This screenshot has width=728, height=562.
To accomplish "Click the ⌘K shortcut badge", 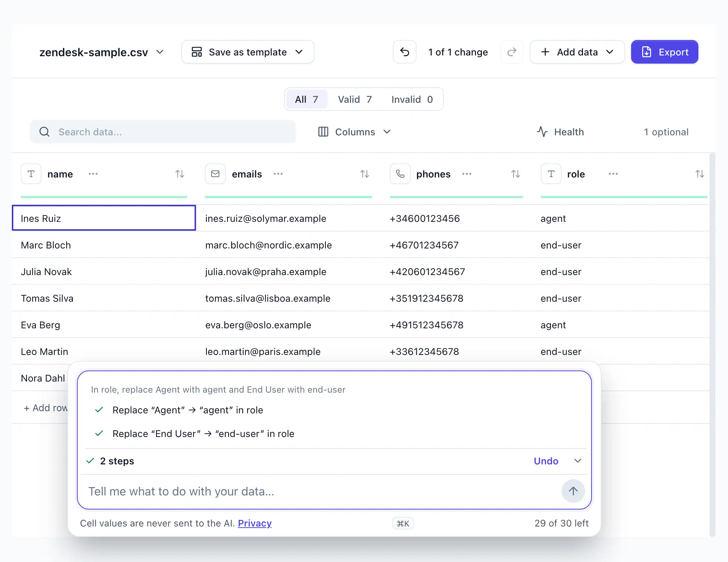I will (x=403, y=523).
